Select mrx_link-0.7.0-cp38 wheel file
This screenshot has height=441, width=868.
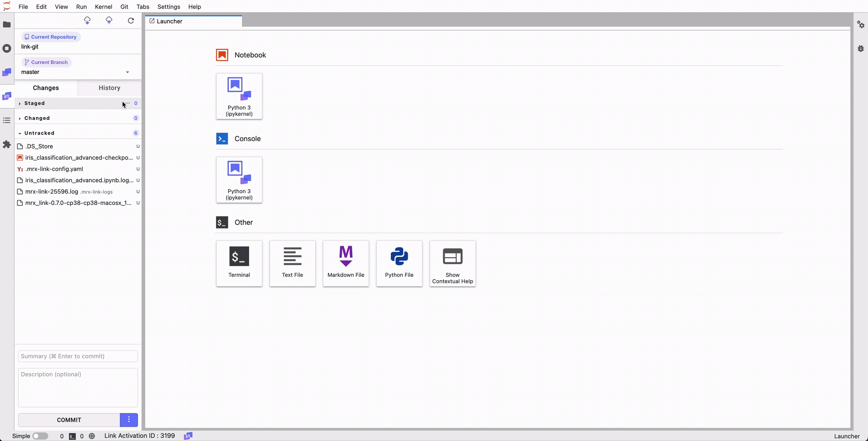point(78,203)
